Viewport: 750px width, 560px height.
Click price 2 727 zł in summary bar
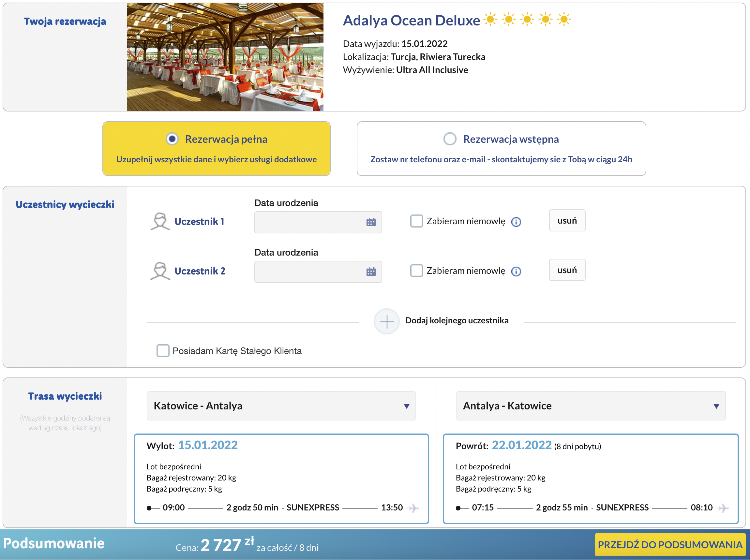click(228, 544)
